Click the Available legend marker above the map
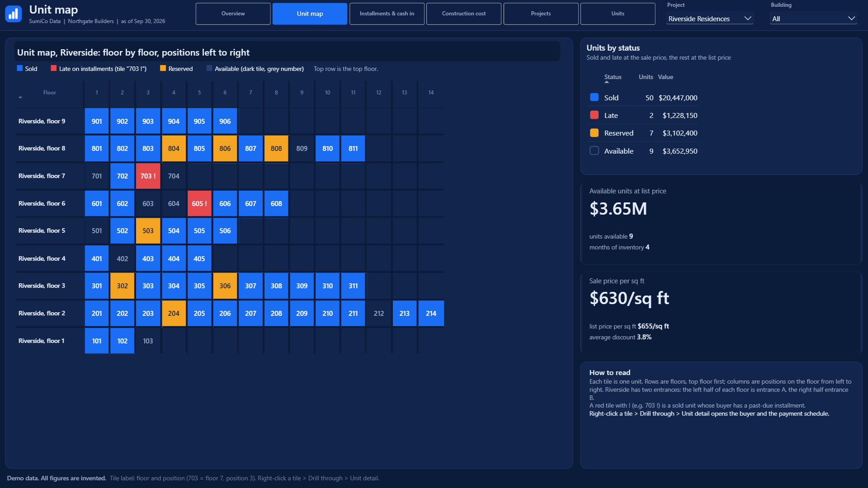 point(209,68)
